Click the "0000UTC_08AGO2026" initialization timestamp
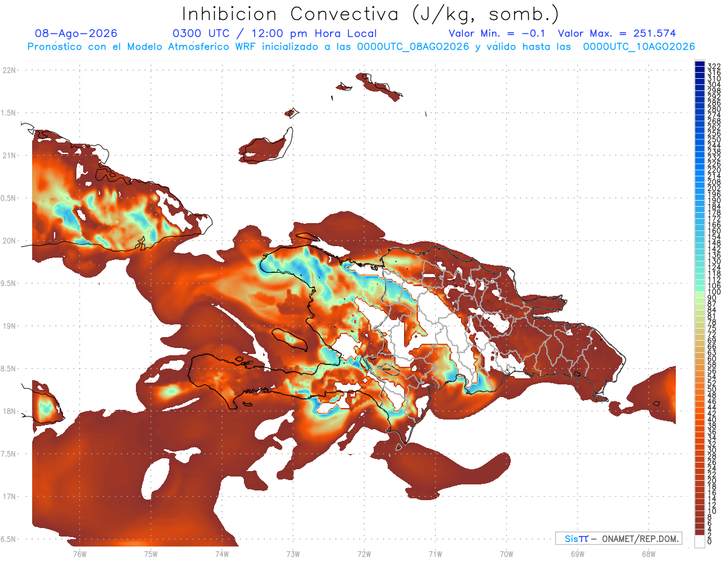Image resolution: width=728 pixels, height=562 pixels. (413, 47)
